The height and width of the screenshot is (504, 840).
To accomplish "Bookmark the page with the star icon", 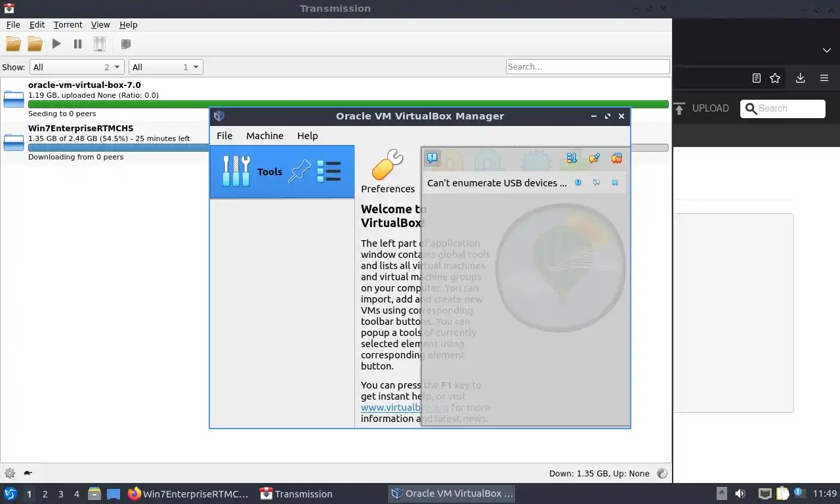I will coord(775,78).
